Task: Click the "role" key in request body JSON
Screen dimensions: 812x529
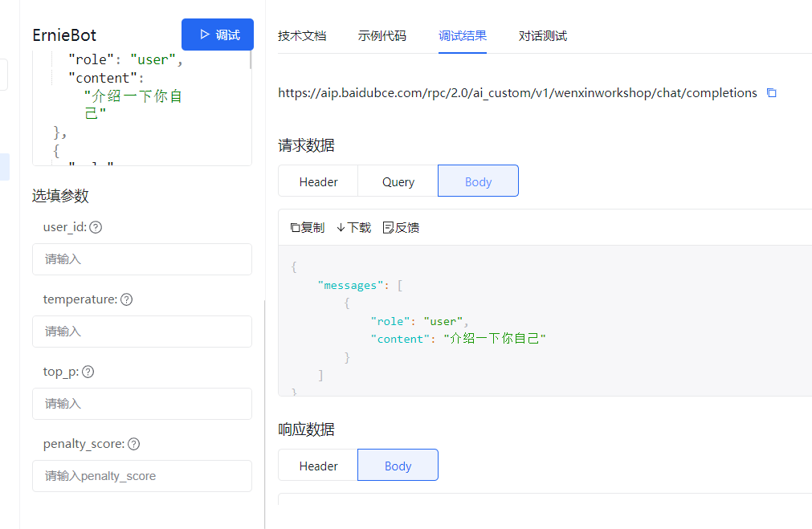Action: pyautogui.click(x=390, y=321)
